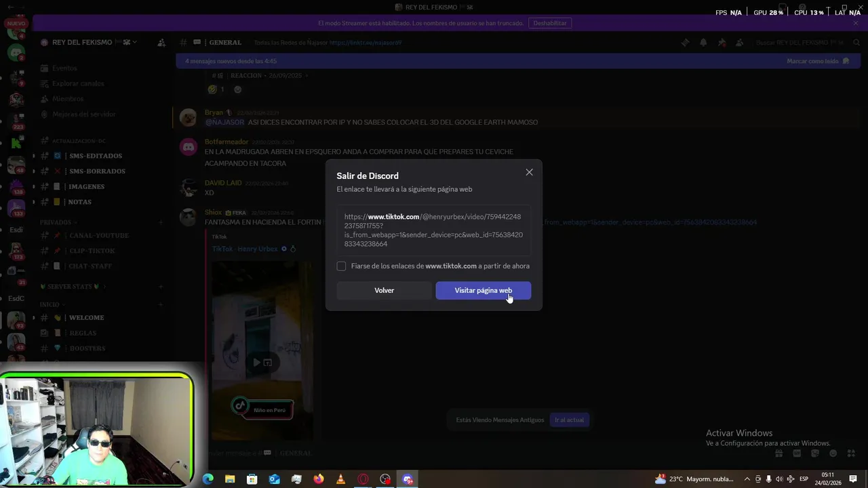
Task: Open Windows notification center icon
Action: click(854, 479)
